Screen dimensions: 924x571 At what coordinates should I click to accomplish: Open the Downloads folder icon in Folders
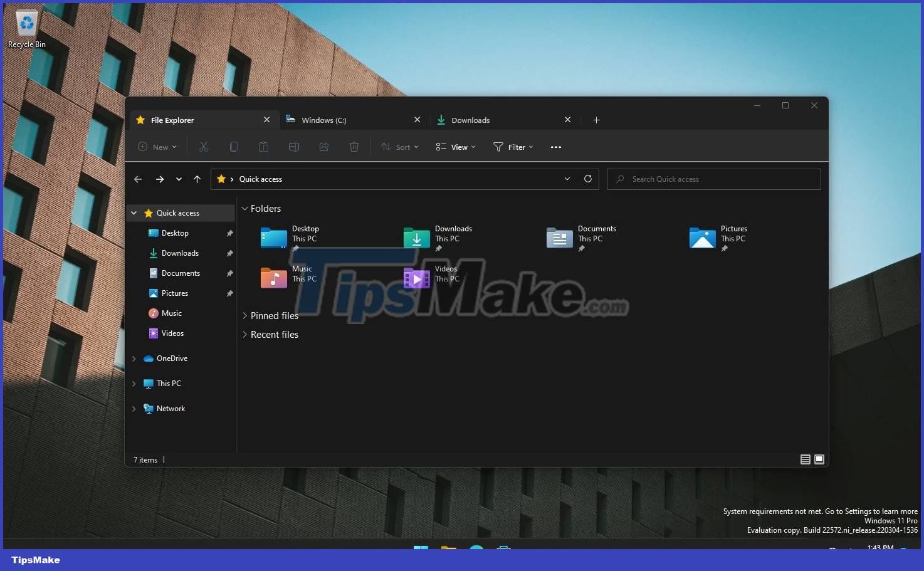coord(417,238)
